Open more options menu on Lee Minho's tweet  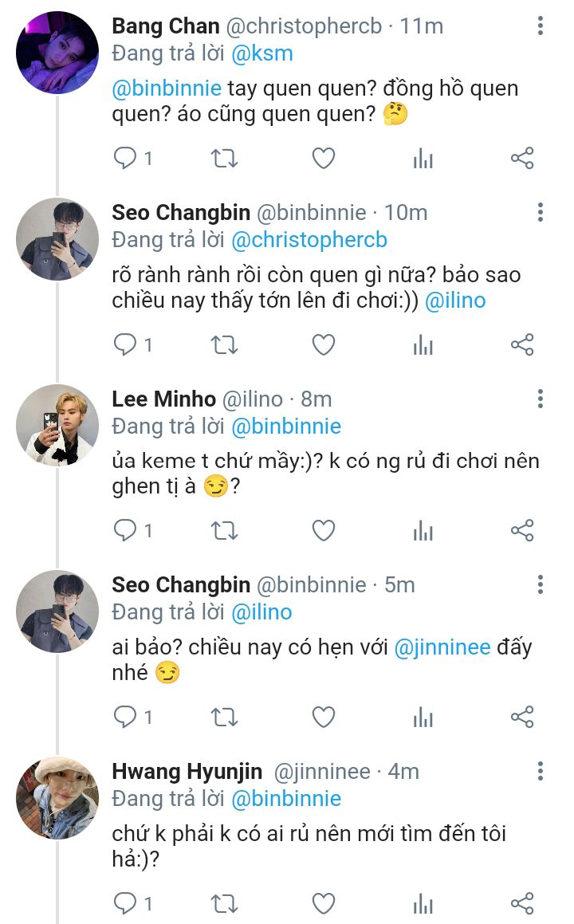click(540, 399)
